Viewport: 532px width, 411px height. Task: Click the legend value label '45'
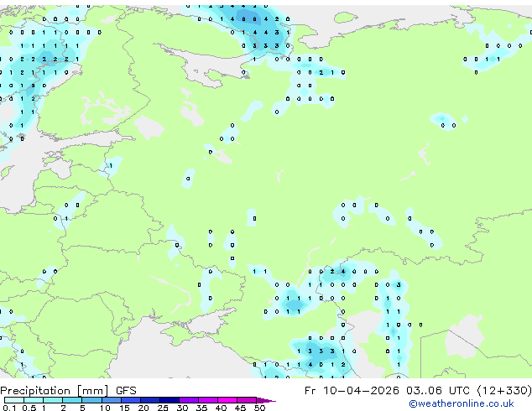(x=240, y=408)
